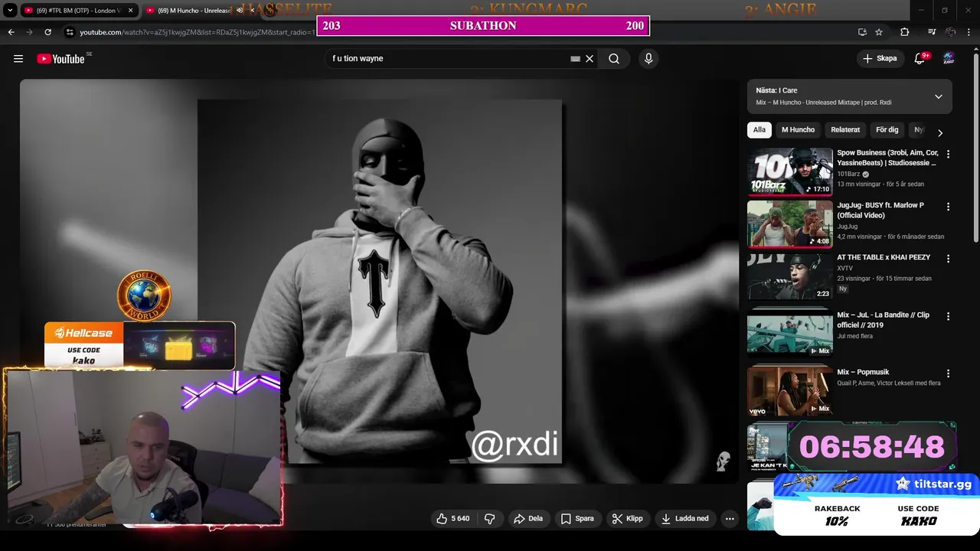
Task: Show more filter chips with right arrow
Action: click(x=940, y=132)
